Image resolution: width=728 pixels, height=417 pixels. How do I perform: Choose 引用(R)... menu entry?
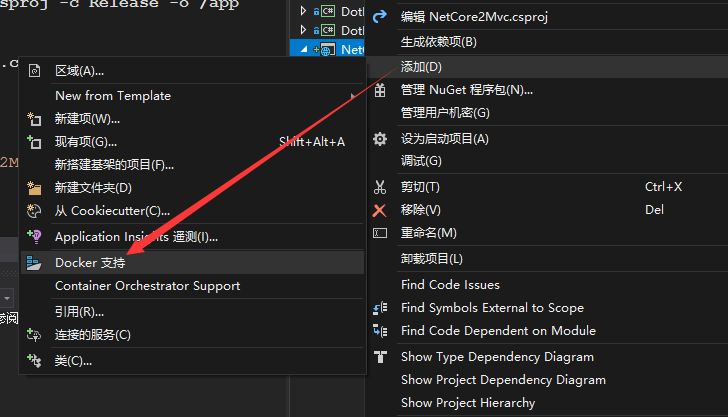point(192,312)
